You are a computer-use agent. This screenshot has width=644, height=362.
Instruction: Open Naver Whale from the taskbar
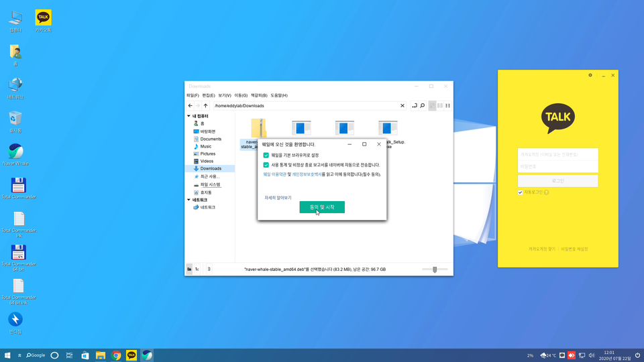147,355
